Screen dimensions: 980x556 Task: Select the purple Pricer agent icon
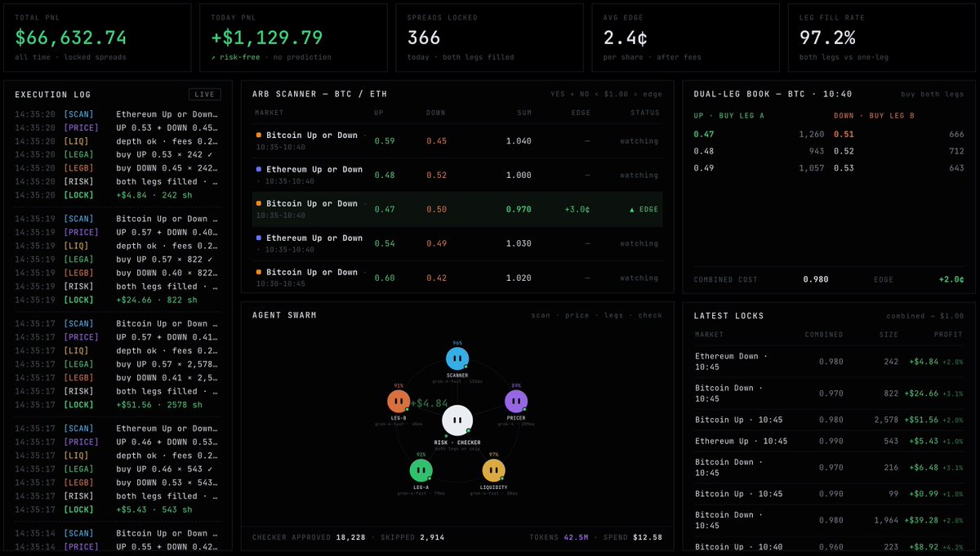[516, 402]
